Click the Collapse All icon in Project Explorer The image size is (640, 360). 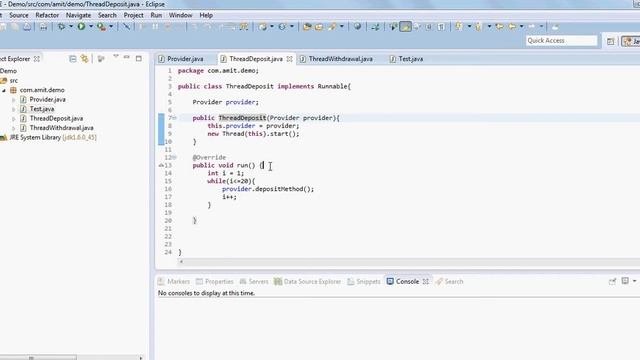coord(73,59)
